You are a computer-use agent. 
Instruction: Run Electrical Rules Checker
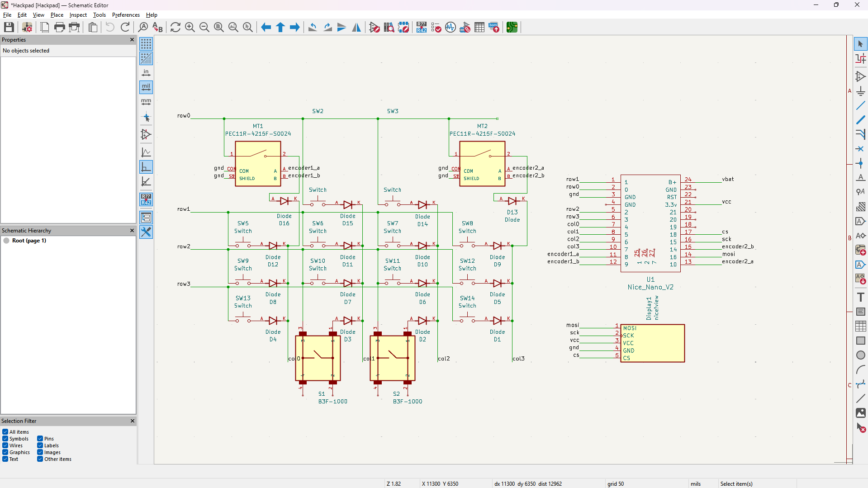pyautogui.click(x=436, y=27)
